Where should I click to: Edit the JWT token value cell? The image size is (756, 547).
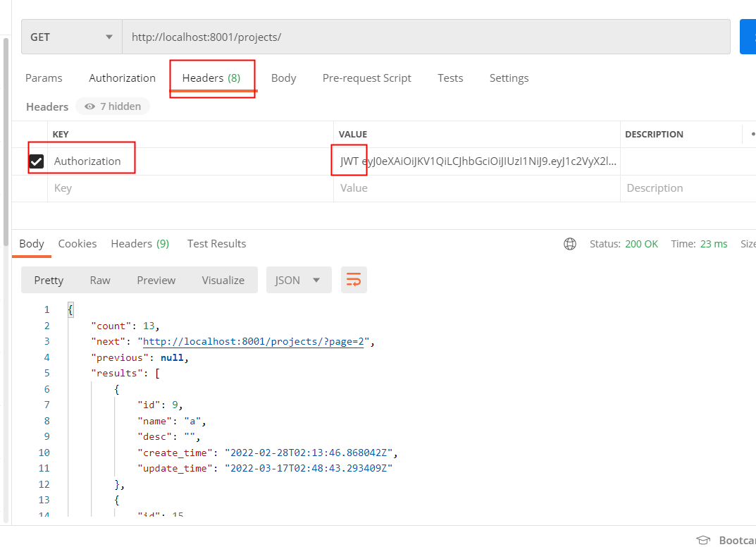click(477, 161)
